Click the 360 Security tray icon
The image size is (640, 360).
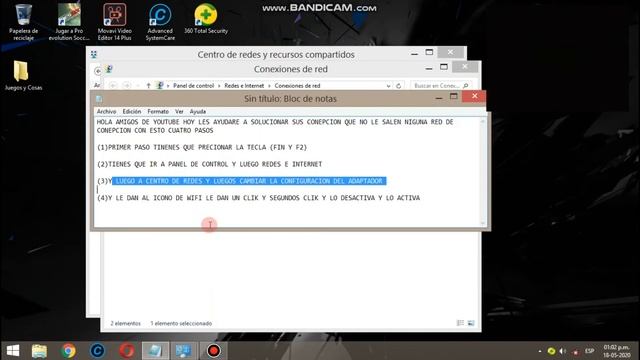coord(551,351)
